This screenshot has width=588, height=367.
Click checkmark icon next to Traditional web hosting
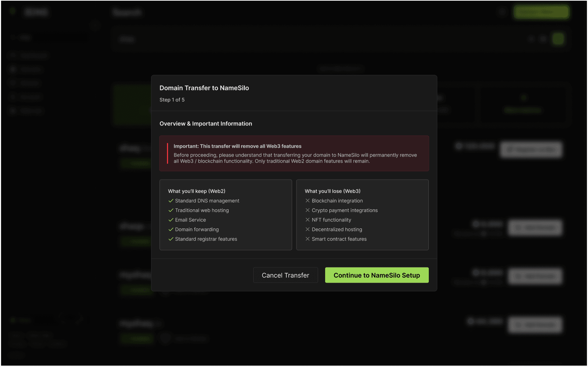click(171, 210)
